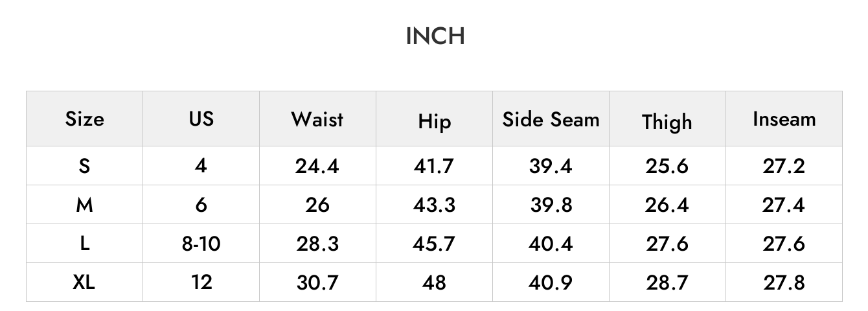This screenshot has width=868, height=311.
Task: Click the Hip column header
Action: [434, 121]
